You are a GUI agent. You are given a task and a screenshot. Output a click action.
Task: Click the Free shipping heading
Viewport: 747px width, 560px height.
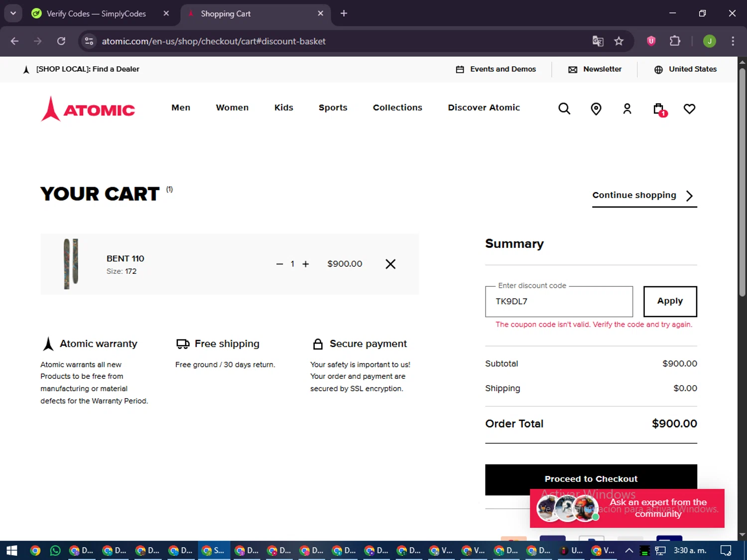click(227, 343)
